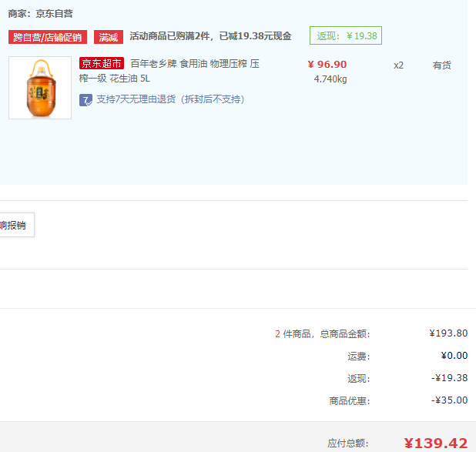476x452 pixels.
Task: Click the 运费 label
Action: point(359,356)
